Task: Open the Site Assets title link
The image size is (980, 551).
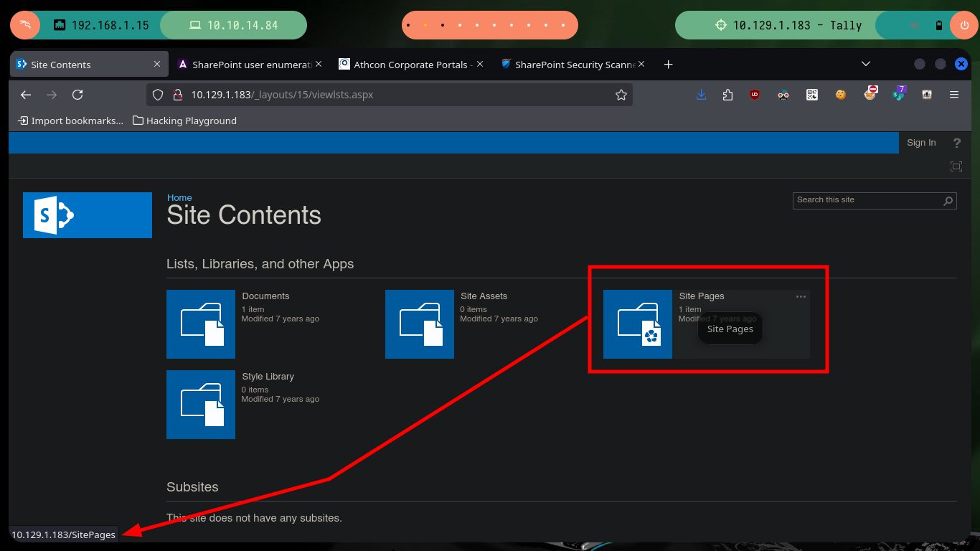Action: [x=484, y=296]
